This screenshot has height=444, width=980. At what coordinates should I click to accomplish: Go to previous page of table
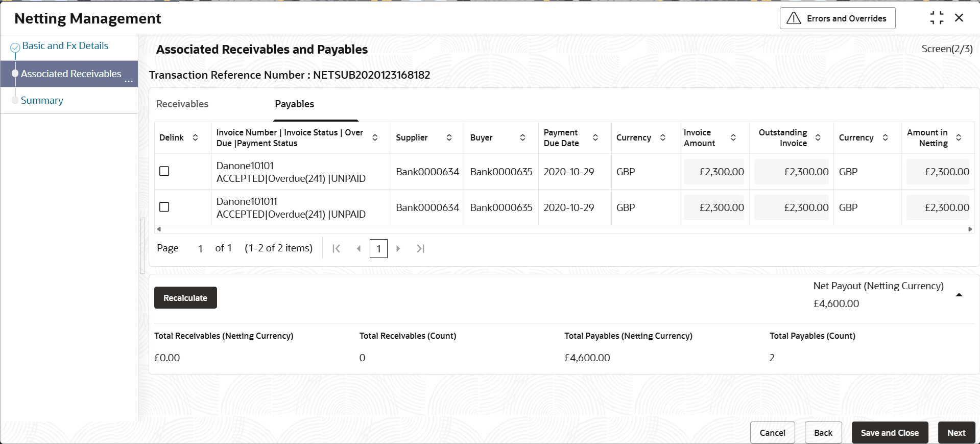[x=358, y=248]
